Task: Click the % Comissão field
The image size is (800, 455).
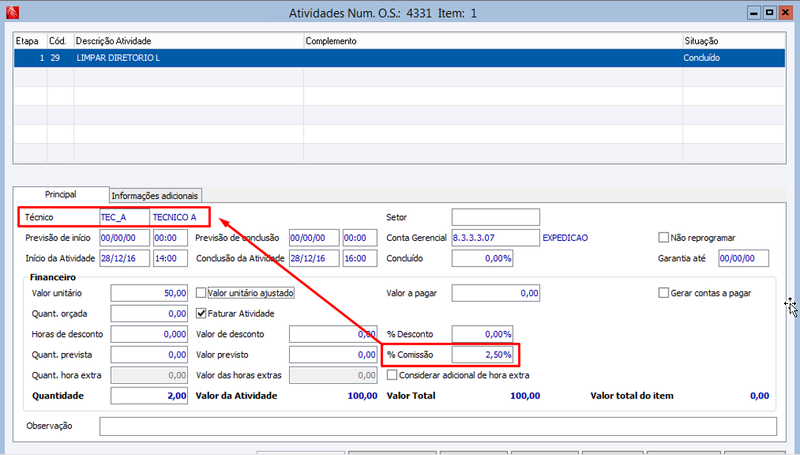Action: pyautogui.click(x=482, y=355)
